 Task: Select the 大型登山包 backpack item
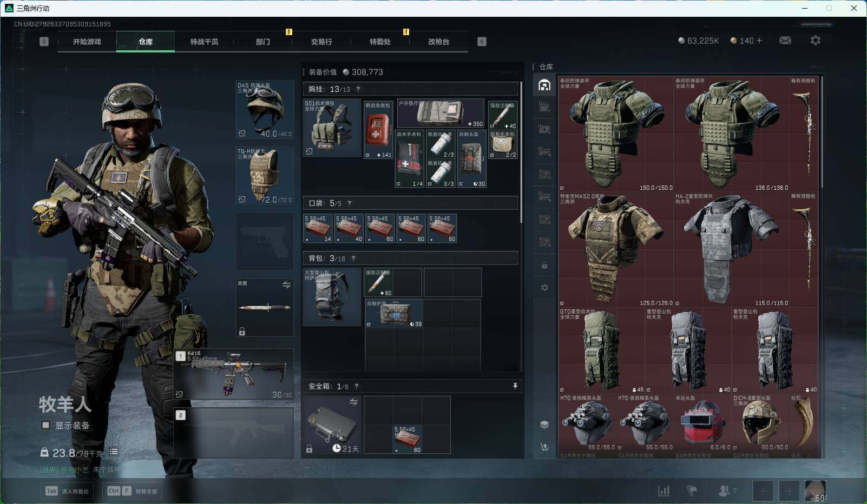click(x=332, y=297)
